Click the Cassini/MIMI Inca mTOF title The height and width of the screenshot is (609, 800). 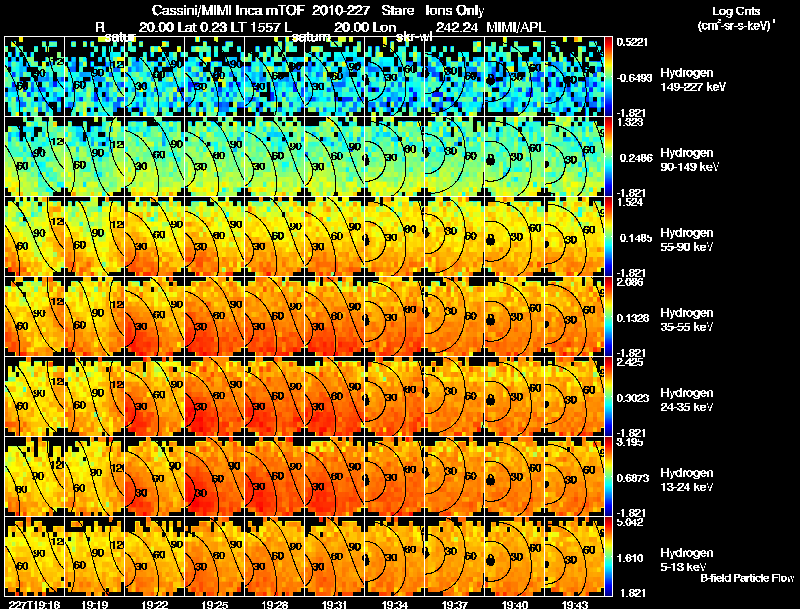[228, 11]
